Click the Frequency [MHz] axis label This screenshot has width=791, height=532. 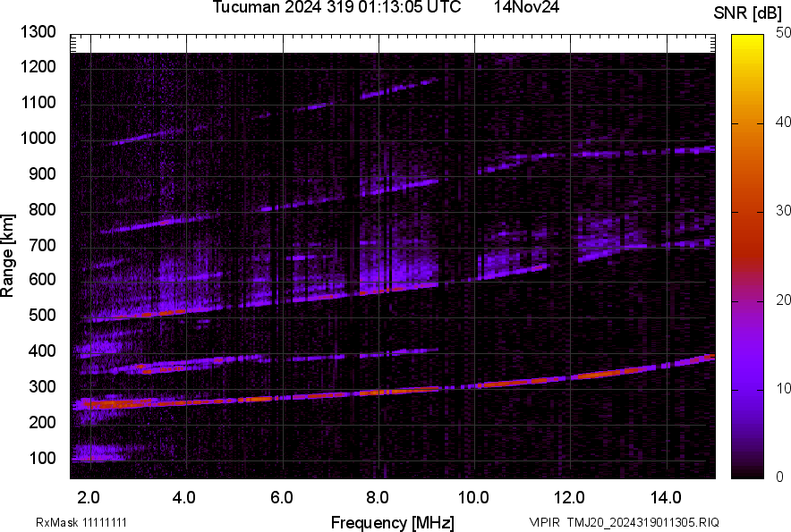click(x=393, y=522)
